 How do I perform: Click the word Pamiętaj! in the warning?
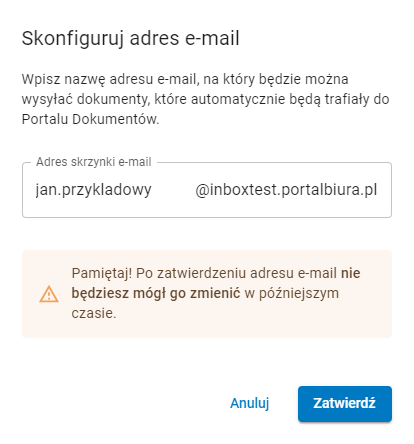click(102, 274)
